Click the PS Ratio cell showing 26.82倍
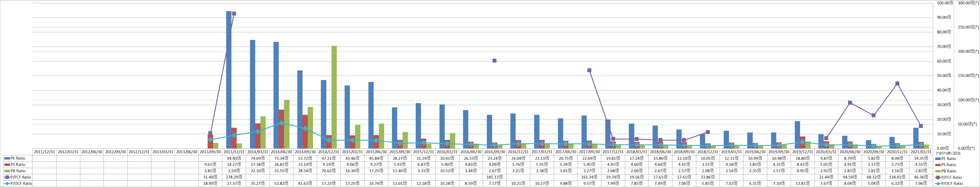The width and height of the screenshot is (980, 187). (282, 165)
